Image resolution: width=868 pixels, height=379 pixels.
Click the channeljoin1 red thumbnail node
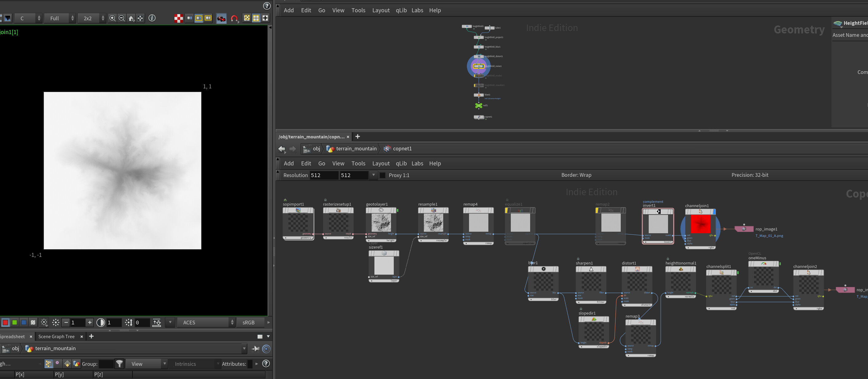701,224
